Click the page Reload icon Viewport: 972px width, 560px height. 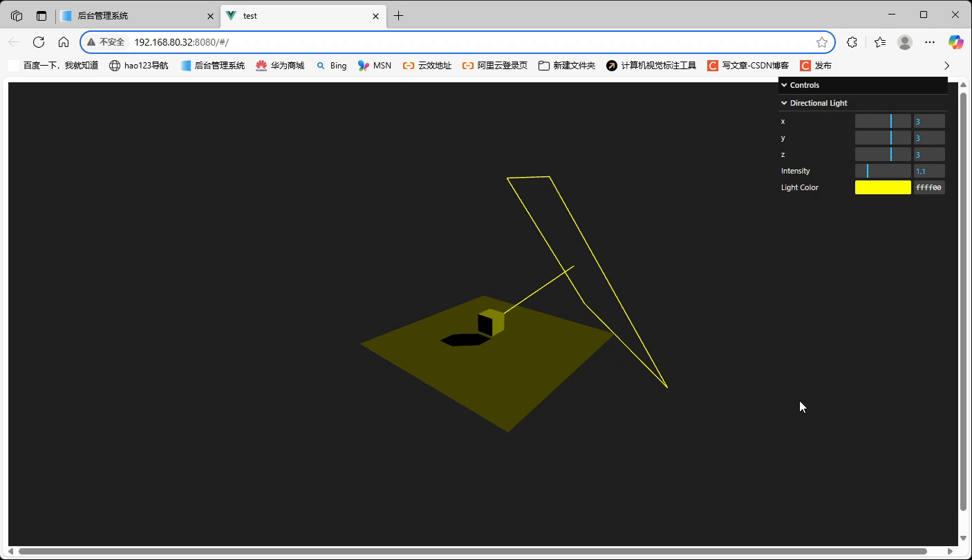[39, 41]
